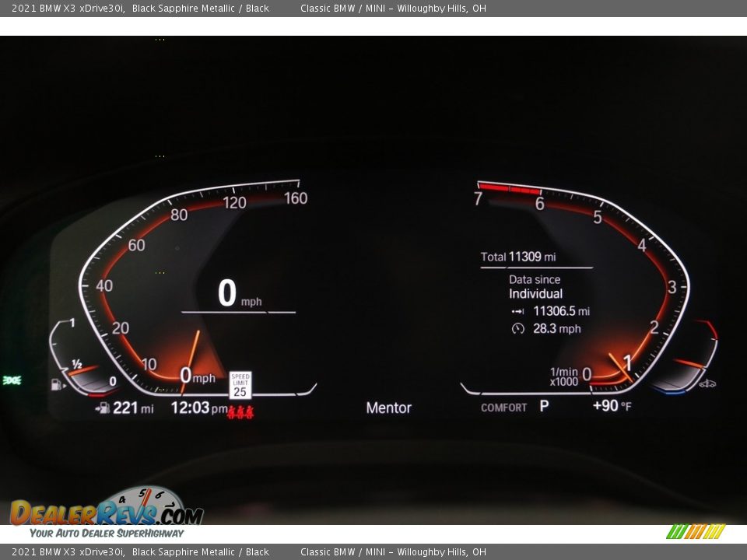Viewport: 747px width, 560px height.
Task: Click the 221 mi range value
Action: (x=133, y=408)
